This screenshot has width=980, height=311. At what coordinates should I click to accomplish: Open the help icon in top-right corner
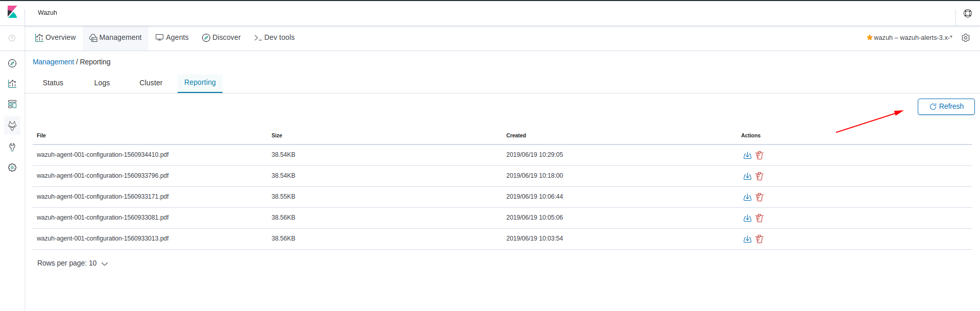coord(968,13)
